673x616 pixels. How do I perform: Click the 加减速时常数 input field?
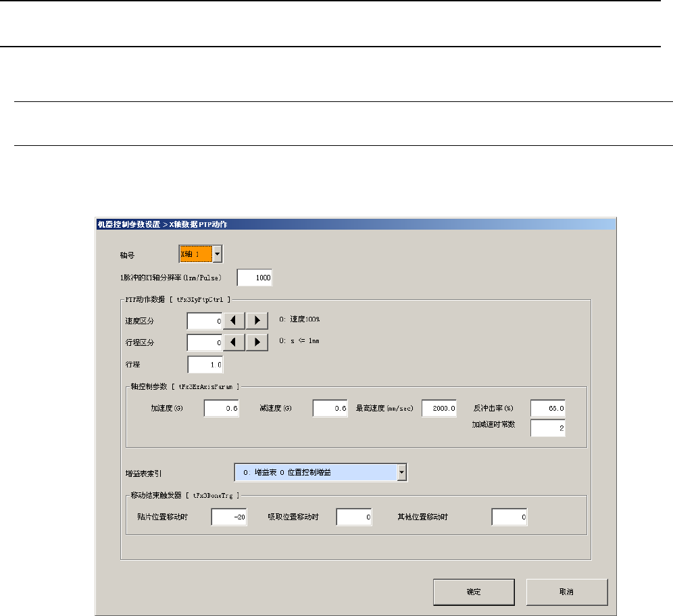tap(547, 428)
